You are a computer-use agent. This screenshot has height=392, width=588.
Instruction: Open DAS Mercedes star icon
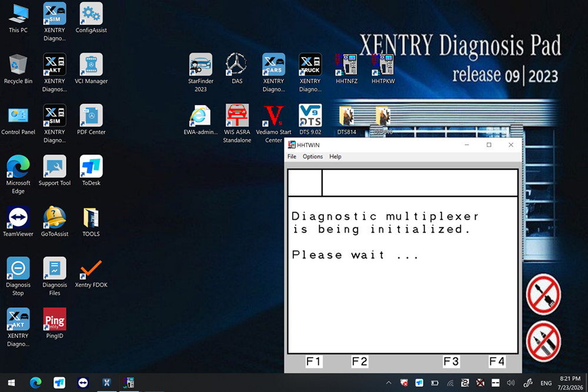(x=237, y=69)
